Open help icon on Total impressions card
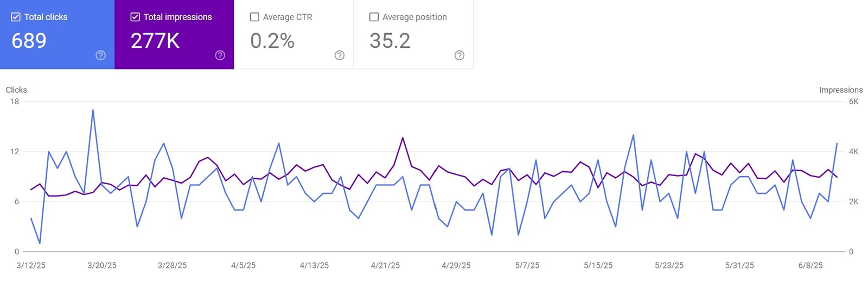Image resolution: width=868 pixels, height=282 pixels. tap(220, 55)
